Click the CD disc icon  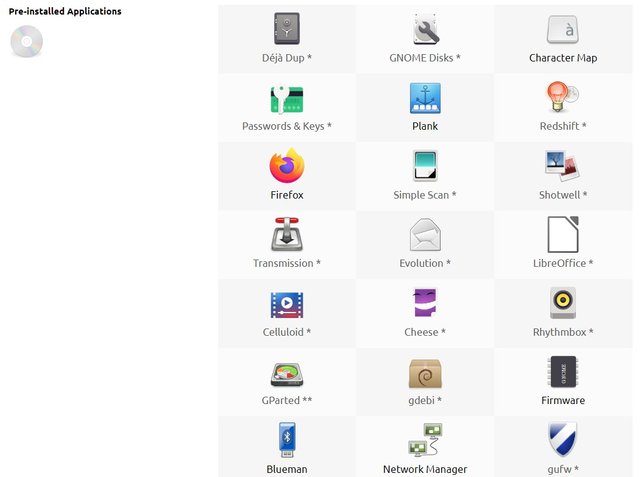coord(27,41)
